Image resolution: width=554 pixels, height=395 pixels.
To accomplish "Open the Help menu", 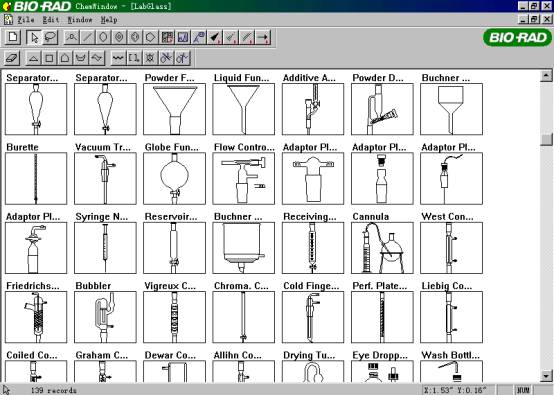I will coord(109,20).
